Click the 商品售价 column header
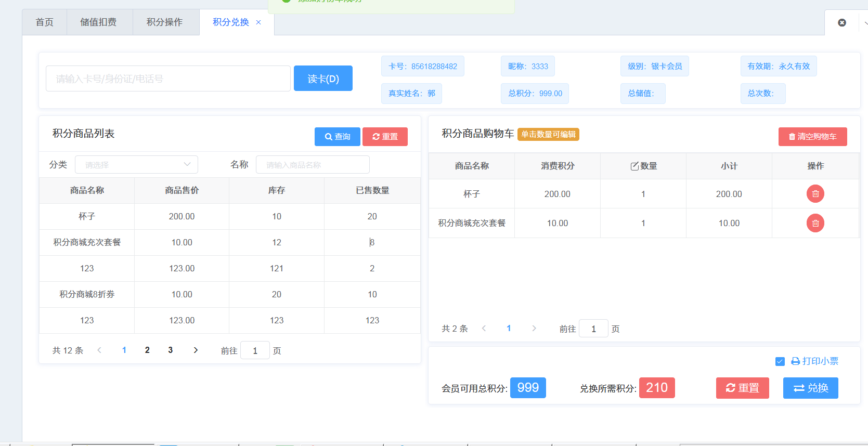The height and width of the screenshot is (446, 868). click(182, 190)
